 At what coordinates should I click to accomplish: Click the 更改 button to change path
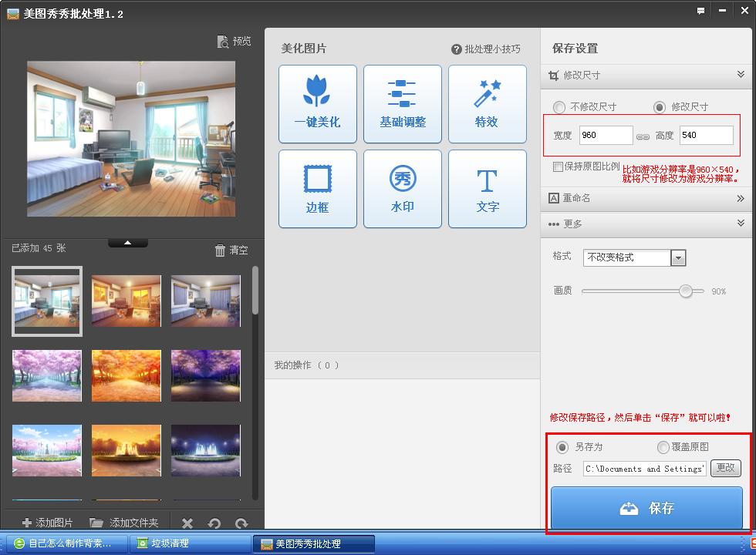(726, 468)
